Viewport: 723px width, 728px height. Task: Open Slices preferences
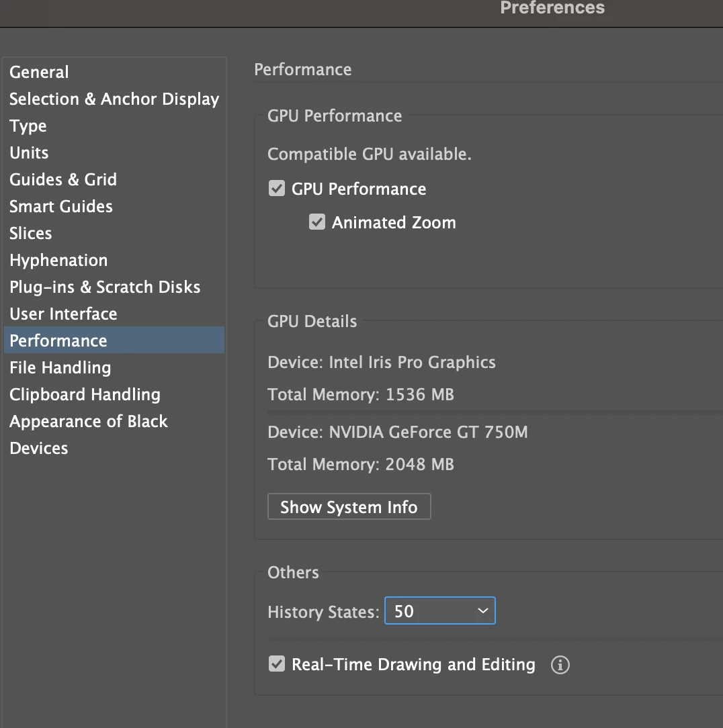(x=31, y=233)
